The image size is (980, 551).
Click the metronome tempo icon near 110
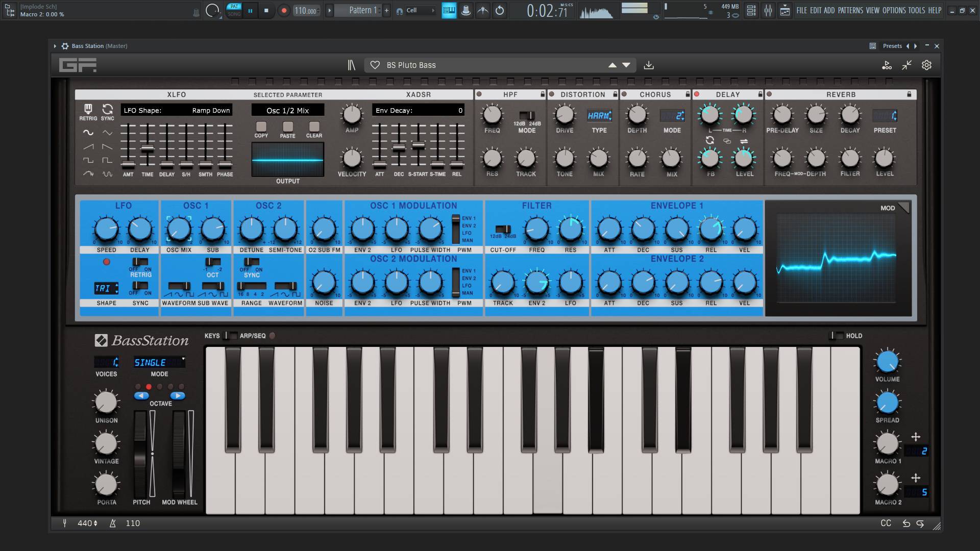pos(113,523)
